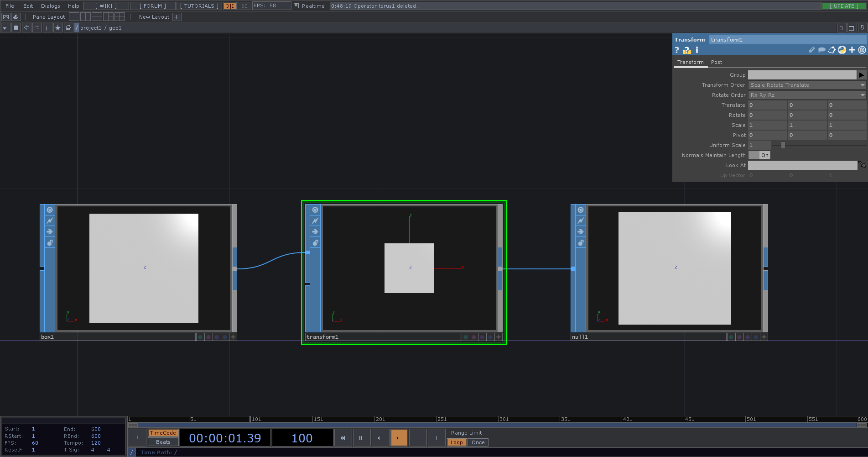The height and width of the screenshot is (457, 868).
Task: Click the Uniform Scale slider handle
Action: [x=783, y=145]
